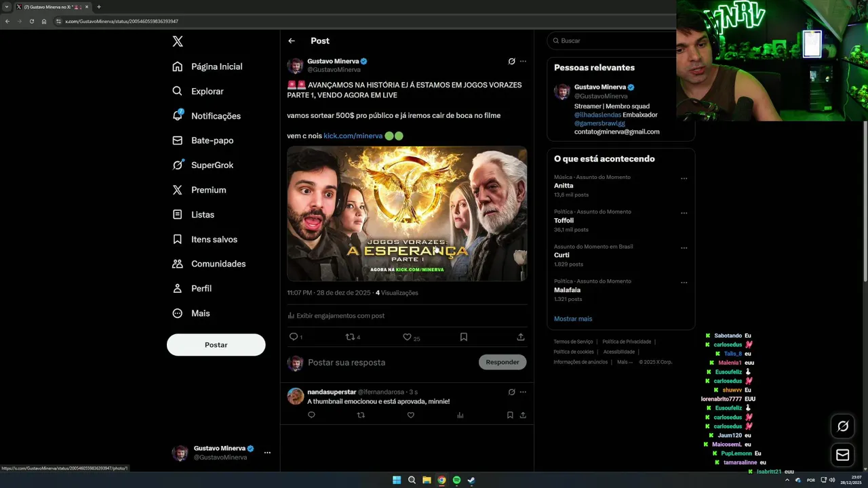
Task: Click the repost icon showing 4
Action: [x=351, y=337]
